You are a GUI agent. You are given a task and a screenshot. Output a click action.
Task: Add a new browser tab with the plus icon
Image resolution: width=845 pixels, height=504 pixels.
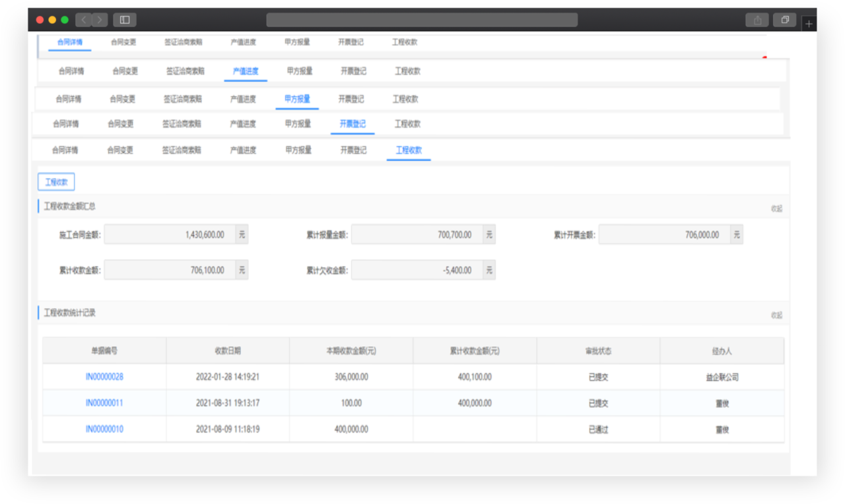(809, 24)
